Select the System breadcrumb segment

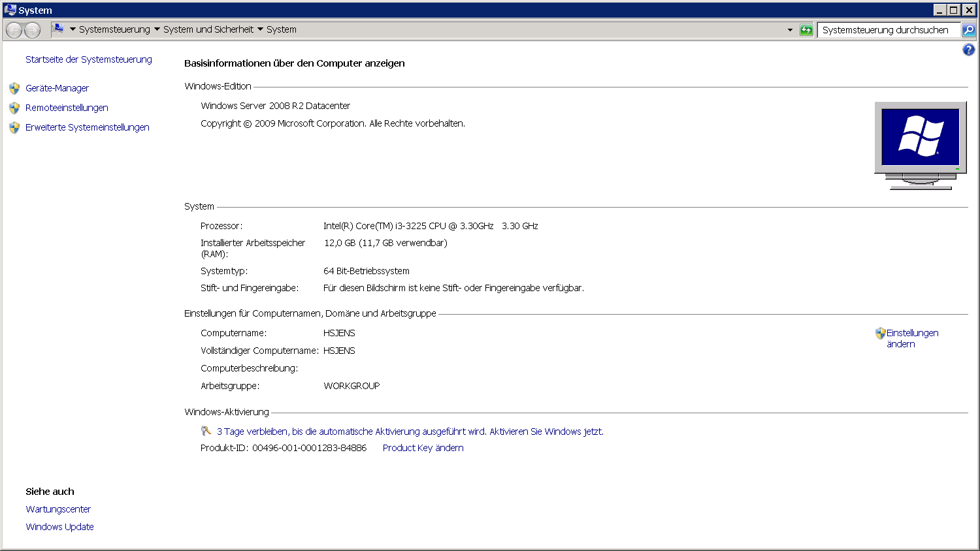(282, 29)
